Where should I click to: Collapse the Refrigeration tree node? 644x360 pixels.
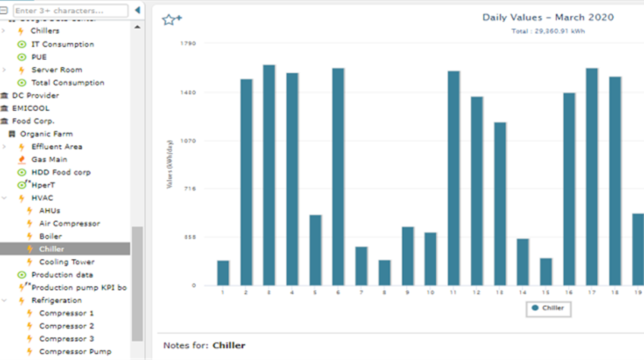tap(4, 300)
